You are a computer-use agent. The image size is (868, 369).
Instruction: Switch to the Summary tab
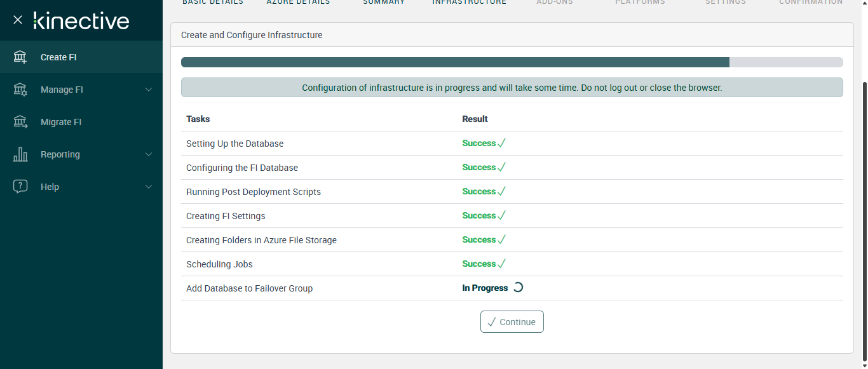384,3
